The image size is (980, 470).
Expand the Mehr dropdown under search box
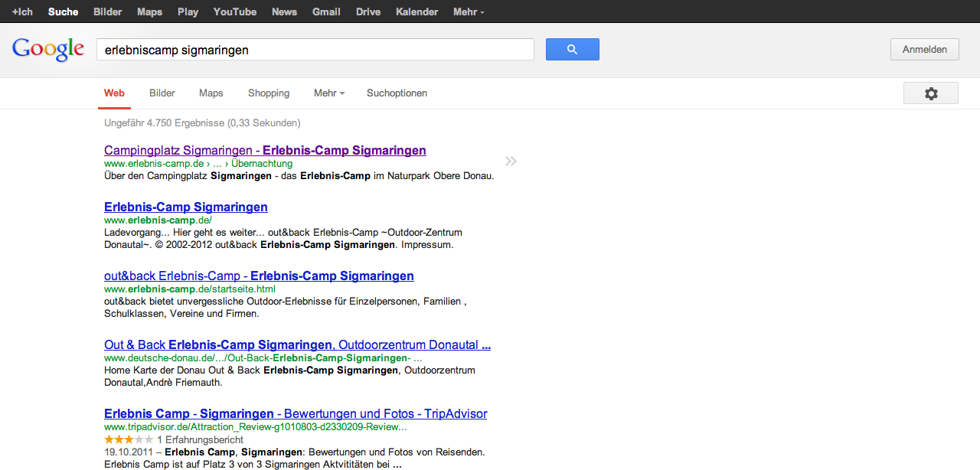coord(328,93)
